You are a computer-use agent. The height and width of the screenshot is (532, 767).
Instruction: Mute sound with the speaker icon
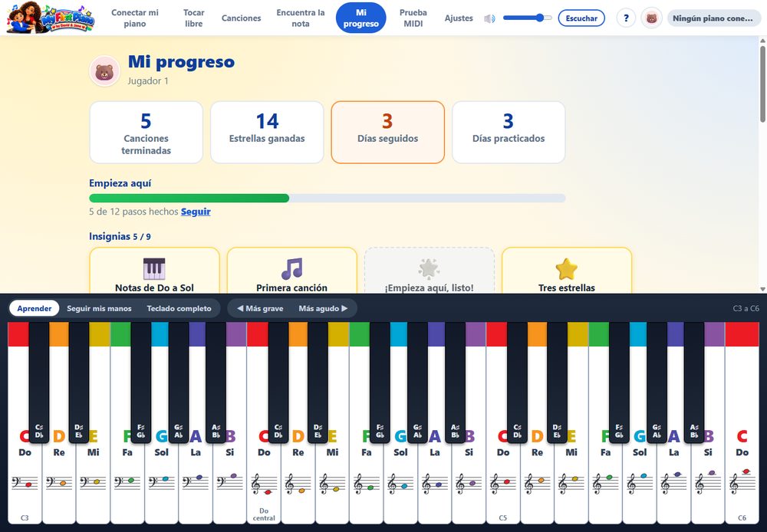pos(489,18)
